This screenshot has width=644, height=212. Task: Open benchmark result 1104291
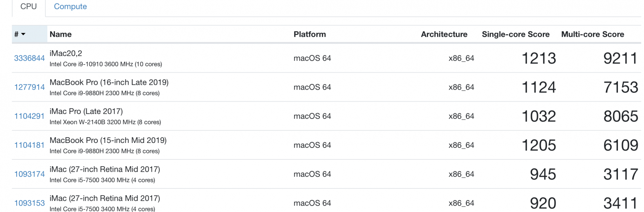[29, 116]
